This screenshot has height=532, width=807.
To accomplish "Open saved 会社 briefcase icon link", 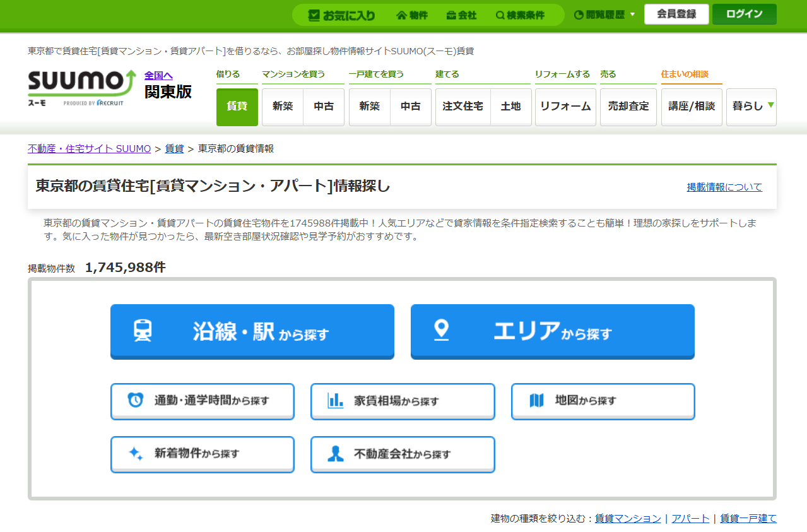I will (461, 15).
